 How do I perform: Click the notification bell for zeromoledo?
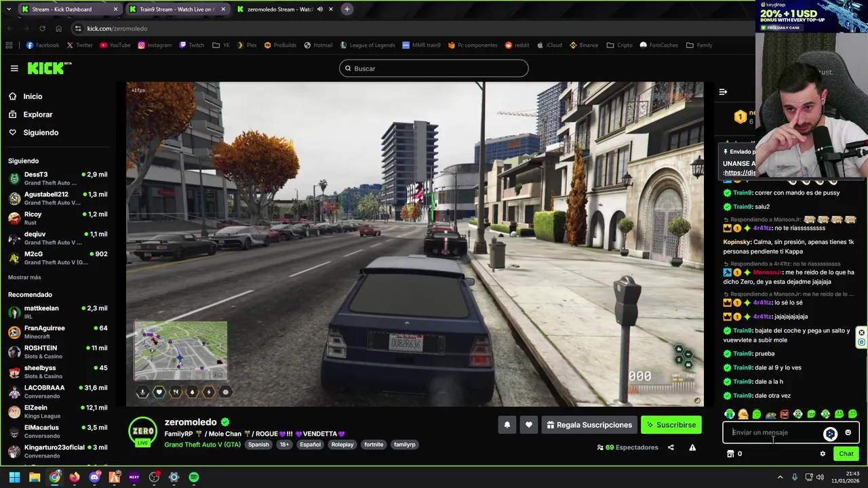point(507,425)
